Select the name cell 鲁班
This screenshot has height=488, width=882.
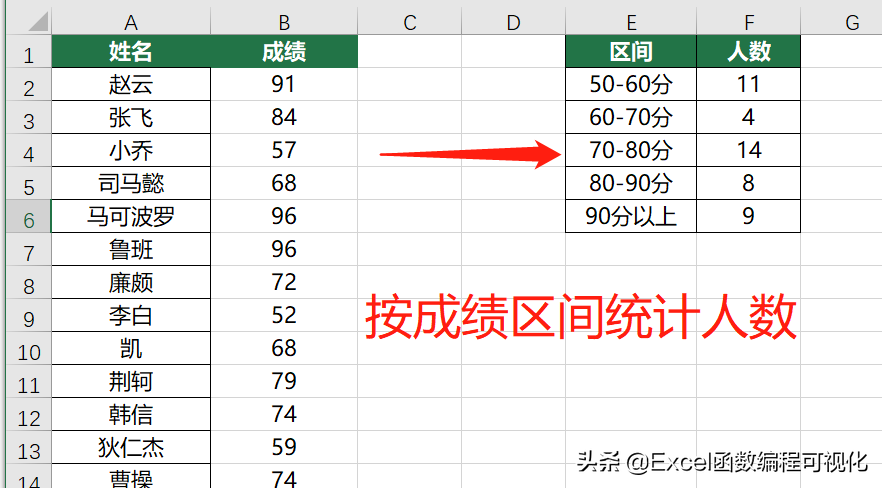[x=131, y=250]
